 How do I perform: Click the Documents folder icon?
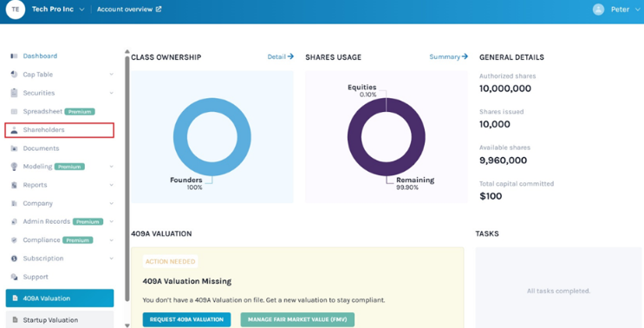pyautogui.click(x=14, y=148)
